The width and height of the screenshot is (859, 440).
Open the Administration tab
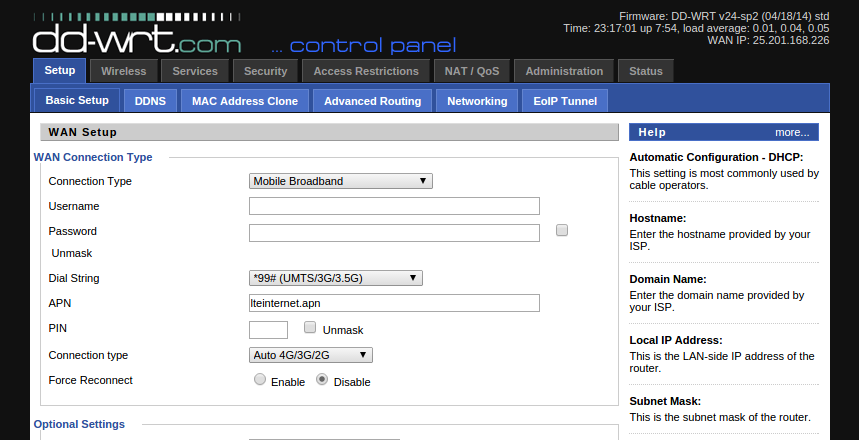click(564, 71)
